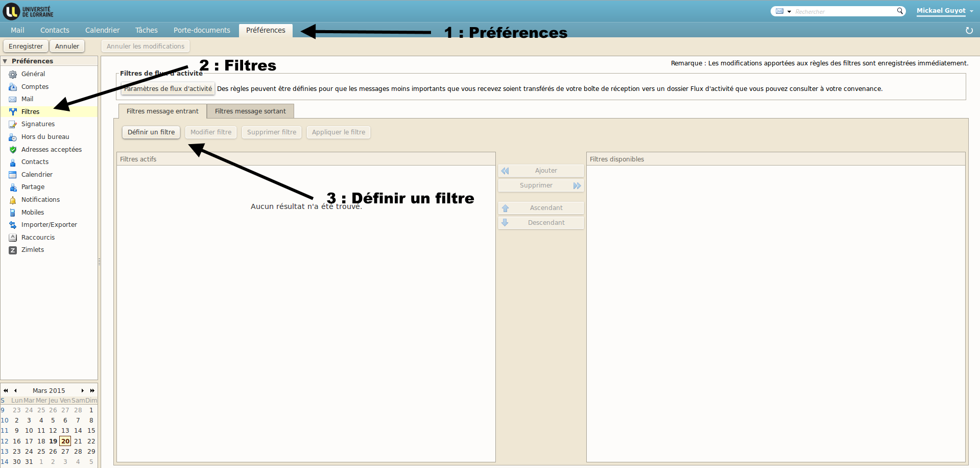Image resolution: width=980 pixels, height=468 pixels.
Task: Click Supprimer filtre button
Action: 272,132
